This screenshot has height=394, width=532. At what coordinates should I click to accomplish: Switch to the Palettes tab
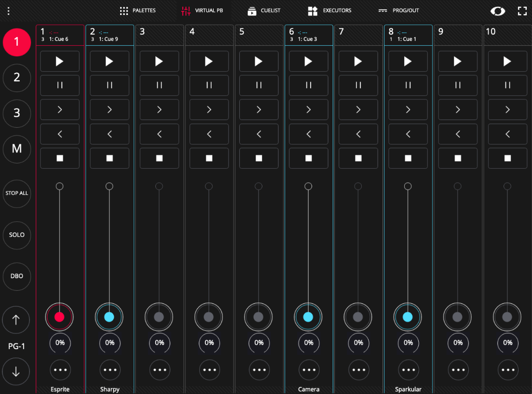click(137, 11)
